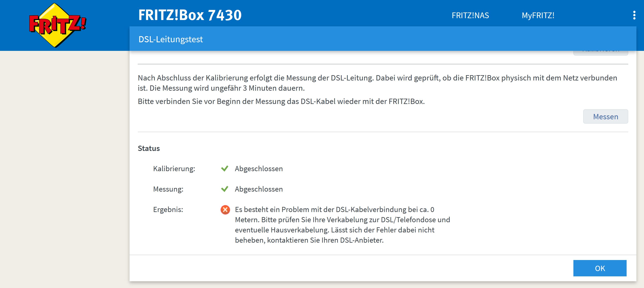Click the Ergebnis status label
This screenshot has width=644, height=288.
(168, 210)
